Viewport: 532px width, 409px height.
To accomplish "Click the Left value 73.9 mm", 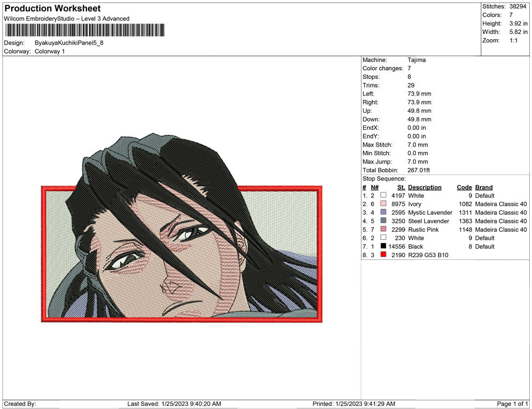I will coord(419,94).
